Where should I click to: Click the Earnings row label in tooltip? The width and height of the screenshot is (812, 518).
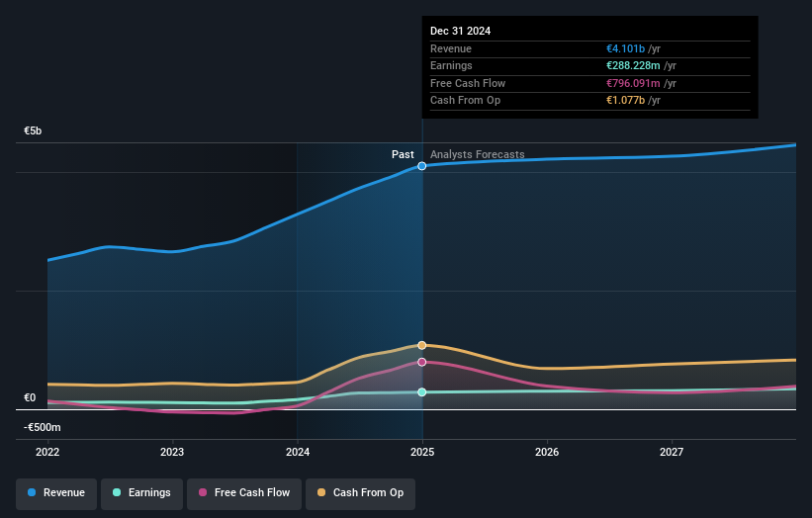[452, 65]
